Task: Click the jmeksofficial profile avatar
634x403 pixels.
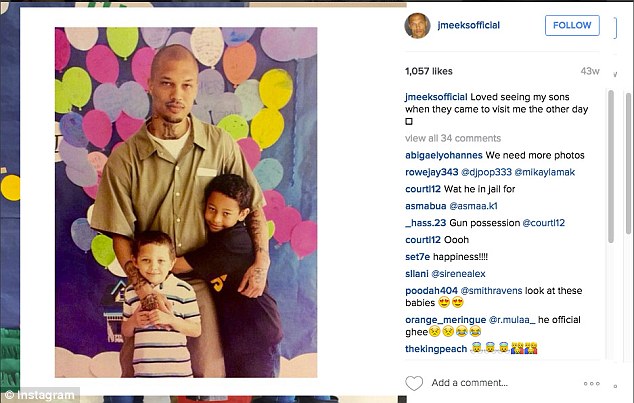Action: point(417,25)
